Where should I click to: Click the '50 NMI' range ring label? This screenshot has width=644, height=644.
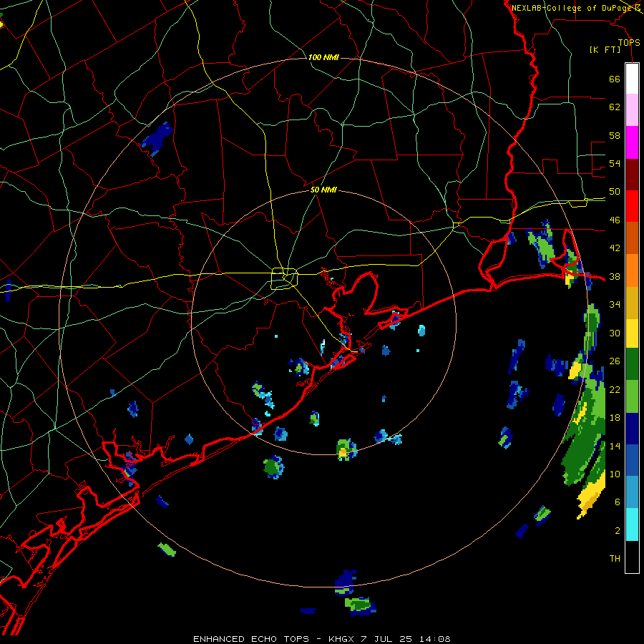click(x=323, y=190)
